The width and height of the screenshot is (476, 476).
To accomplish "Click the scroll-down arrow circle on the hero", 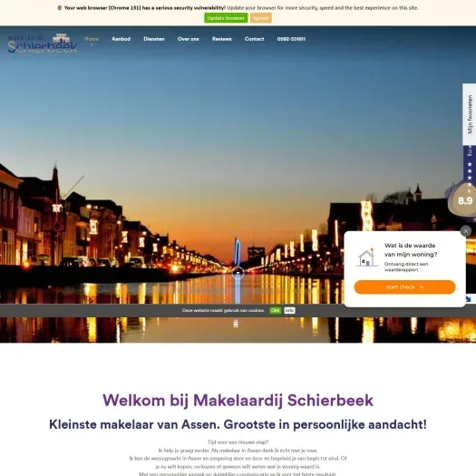I will point(238,273).
